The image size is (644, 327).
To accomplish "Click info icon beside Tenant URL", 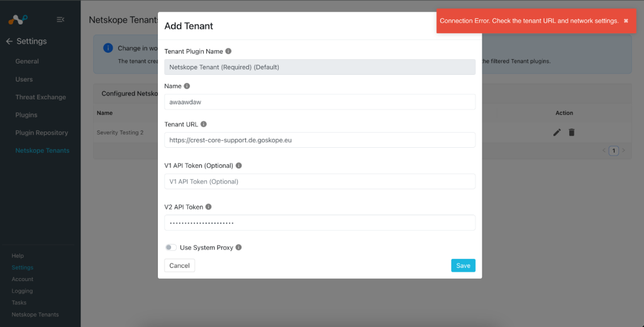I will [x=204, y=124].
